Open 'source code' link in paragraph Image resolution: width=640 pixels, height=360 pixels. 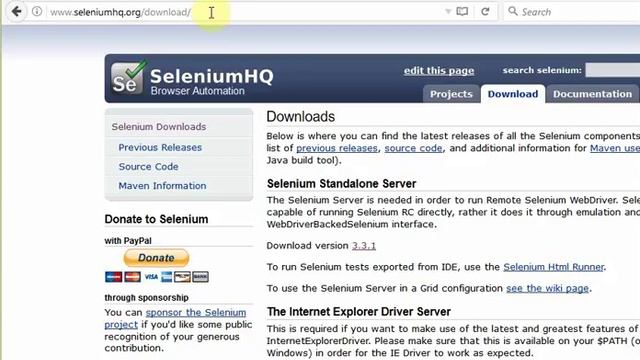(x=413, y=148)
